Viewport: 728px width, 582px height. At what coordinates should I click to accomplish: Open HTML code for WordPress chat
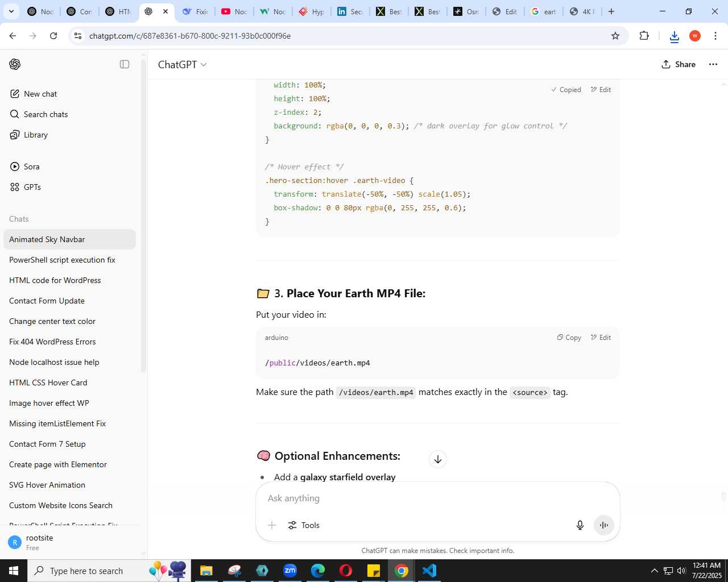[x=69, y=280]
